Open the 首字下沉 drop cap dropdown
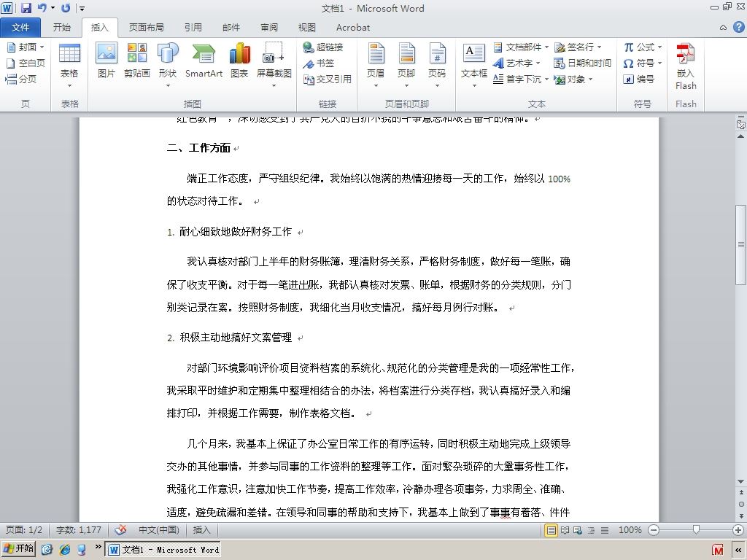747x560 pixels. tap(521, 79)
